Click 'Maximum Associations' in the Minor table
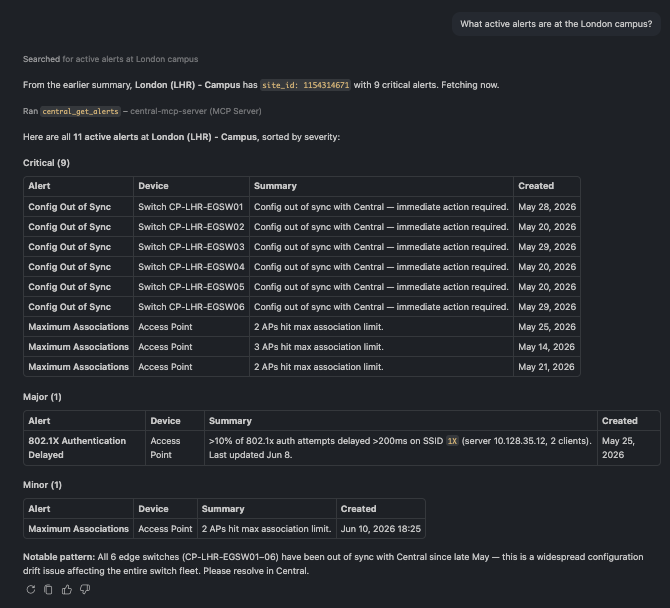This screenshot has width=670, height=608. point(79,529)
